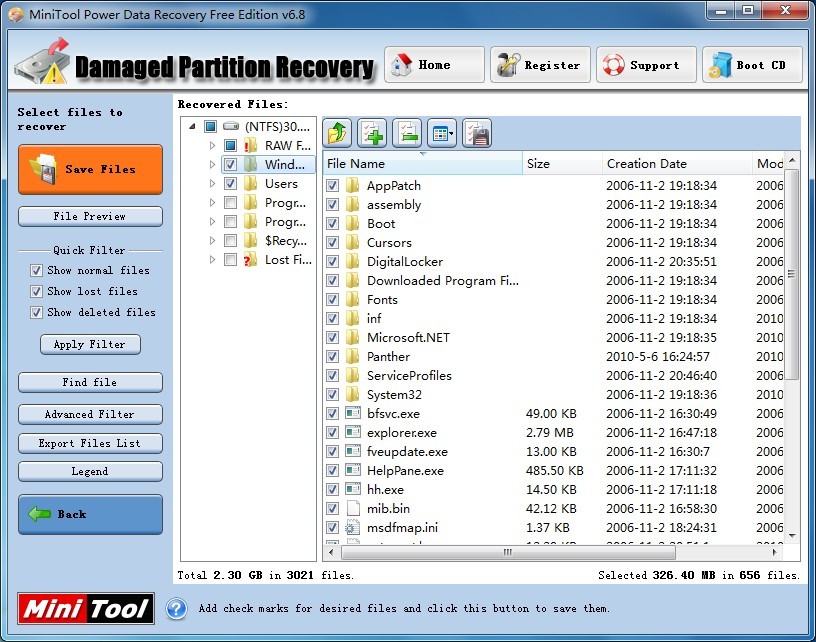Uncheck the assembly folder checkbox
Viewport: 816px width, 642px height.
pos(332,204)
